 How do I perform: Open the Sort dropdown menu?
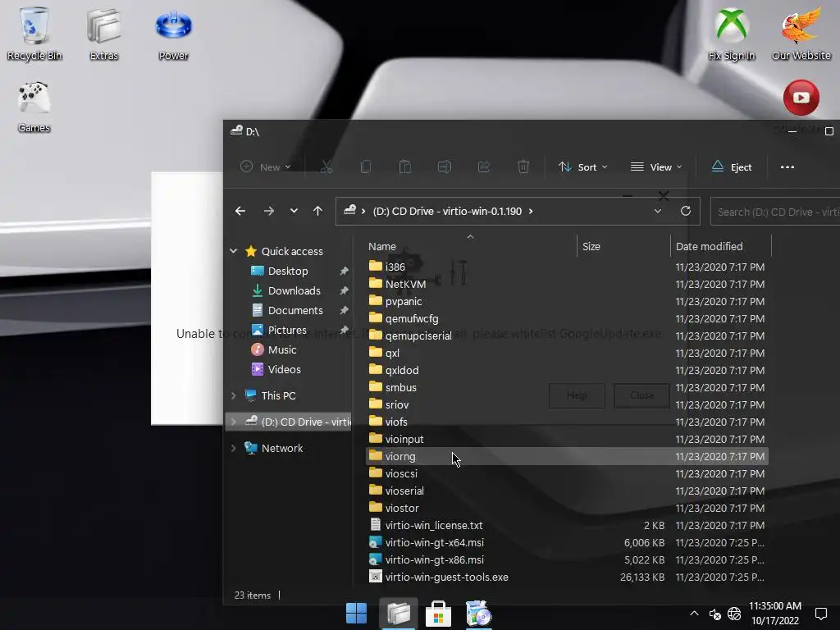click(583, 167)
